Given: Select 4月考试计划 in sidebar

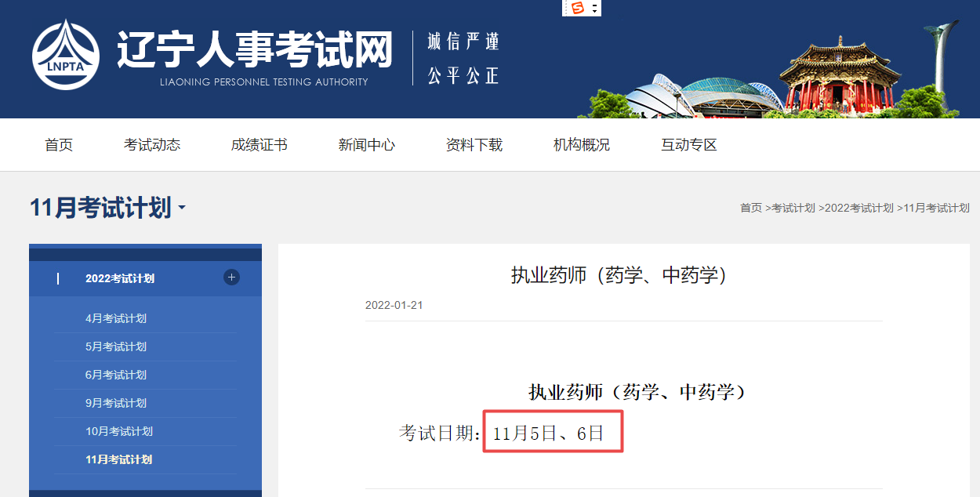Looking at the screenshot, I should 116,318.
